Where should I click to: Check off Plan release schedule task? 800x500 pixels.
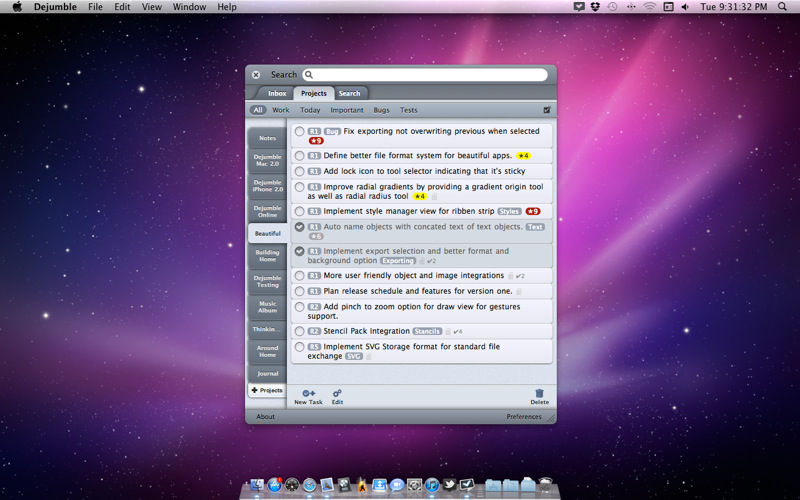tap(300, 291)
